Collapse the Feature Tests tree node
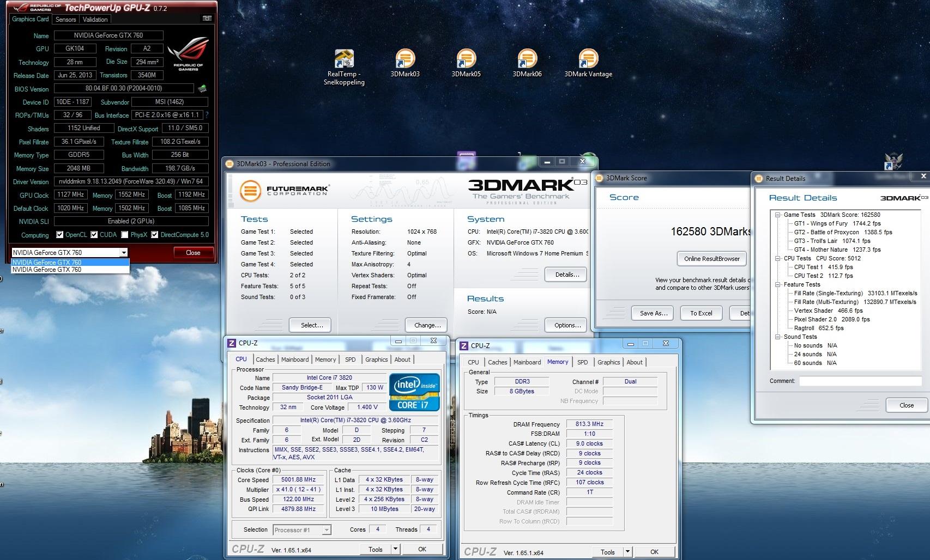Viewport: 930px width, 560px height. tap(778, 284)
